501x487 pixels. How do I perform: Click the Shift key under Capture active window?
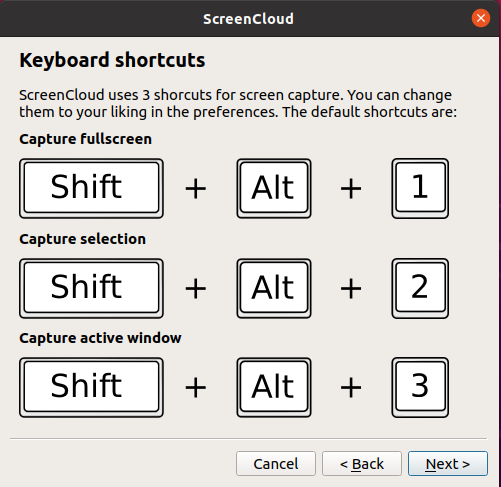pos(91,387)
